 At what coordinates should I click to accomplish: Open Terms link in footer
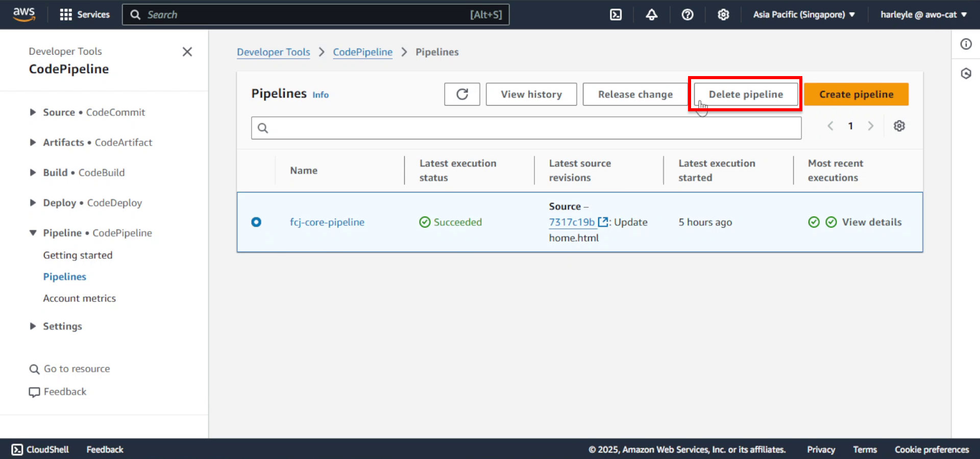[x=865, y=449]
